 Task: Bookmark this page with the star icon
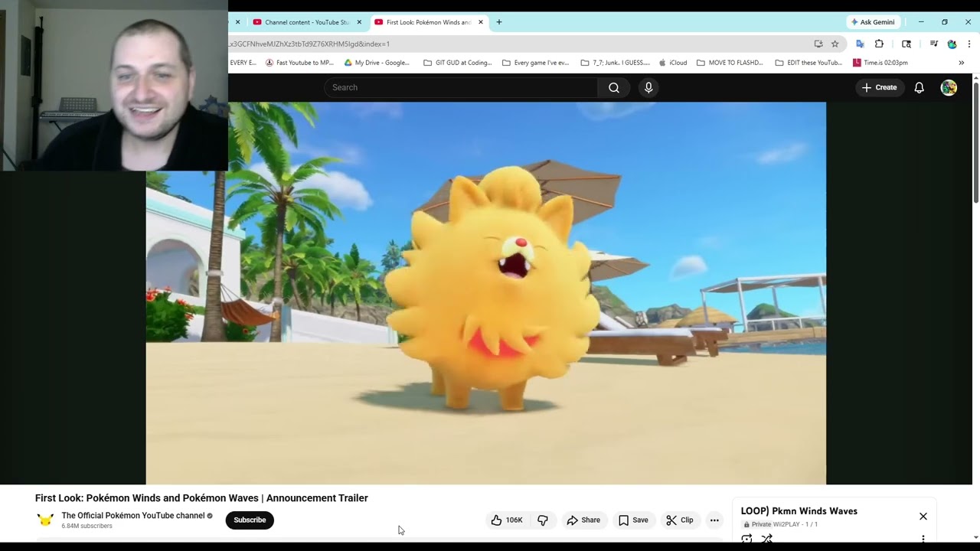[835, 44]
